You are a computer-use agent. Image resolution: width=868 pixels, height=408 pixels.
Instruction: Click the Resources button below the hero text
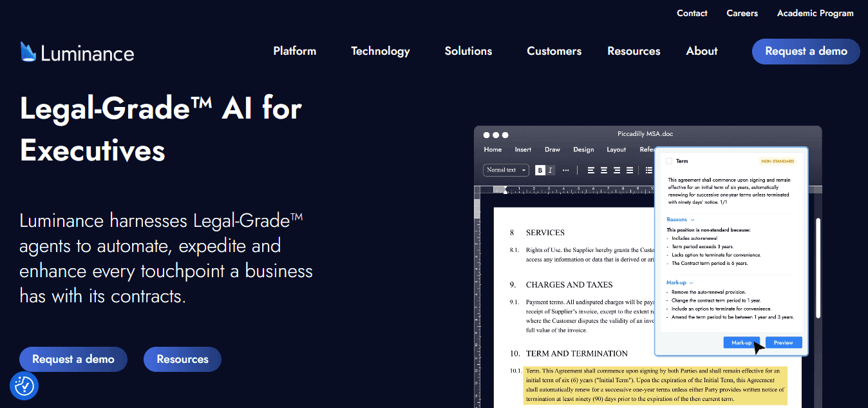click(x=182, y=359)
